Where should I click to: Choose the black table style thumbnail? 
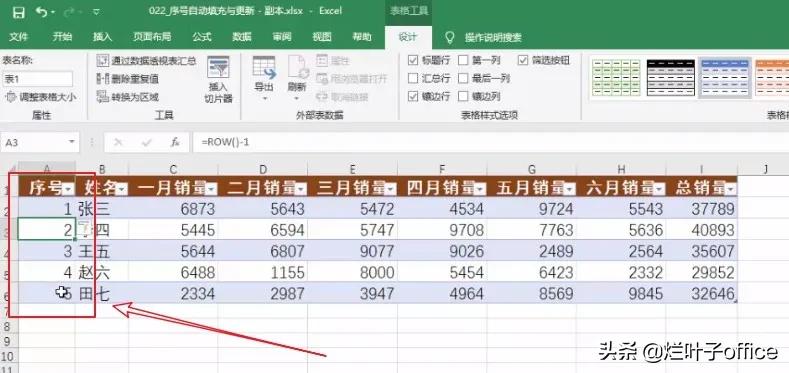670,78
